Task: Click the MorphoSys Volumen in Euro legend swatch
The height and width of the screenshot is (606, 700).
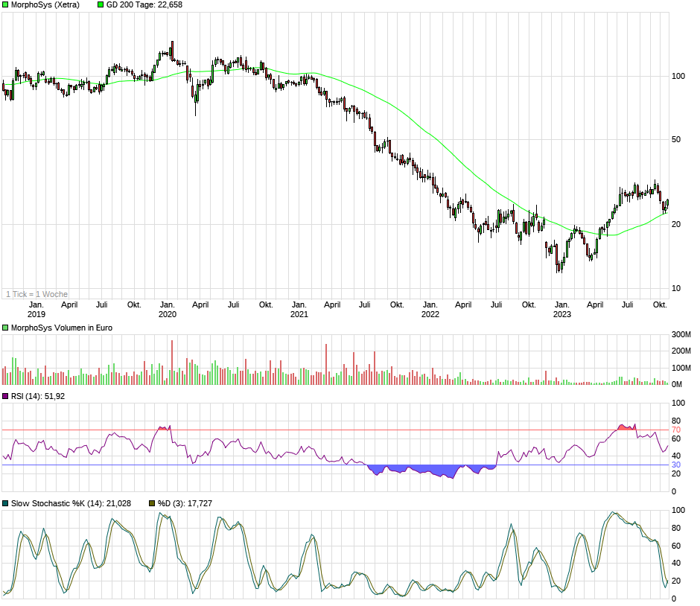Action: tap(5, 328)
